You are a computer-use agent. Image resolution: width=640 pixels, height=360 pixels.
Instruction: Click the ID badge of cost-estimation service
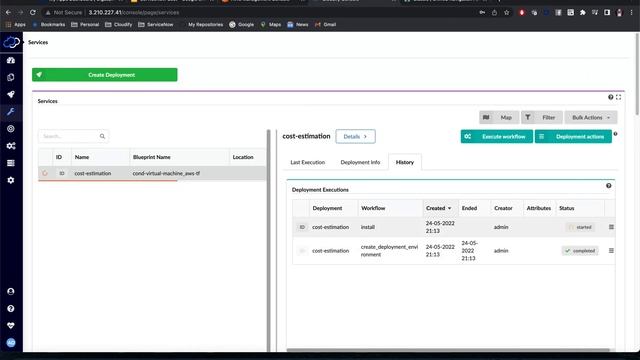pyautogui.click(x=62, y=173)
